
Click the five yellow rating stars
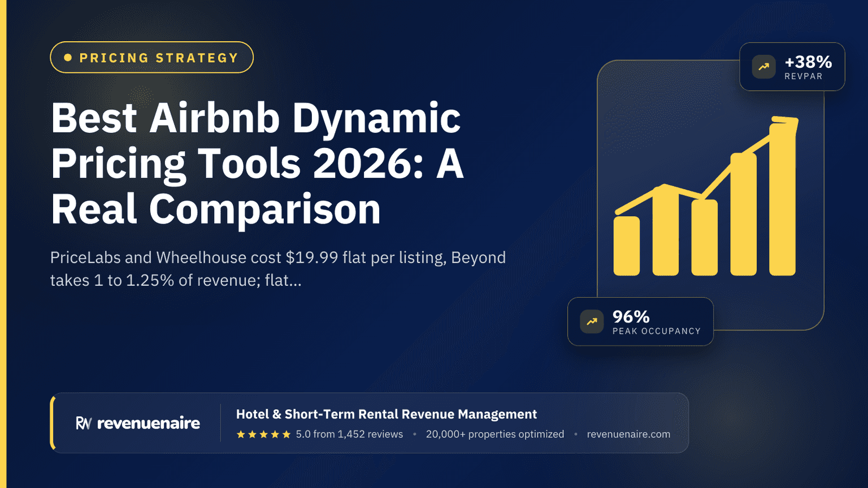pyautogui.click(x=263, y=434)
